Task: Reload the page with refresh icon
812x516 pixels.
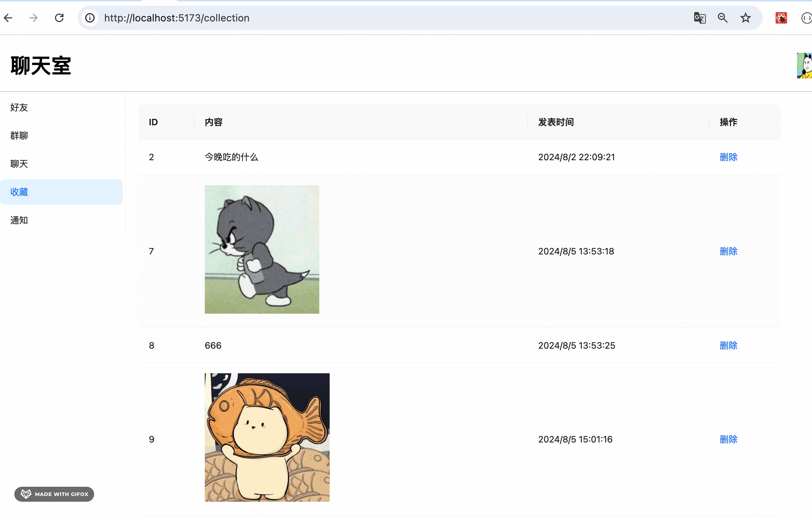Action: 59,18
